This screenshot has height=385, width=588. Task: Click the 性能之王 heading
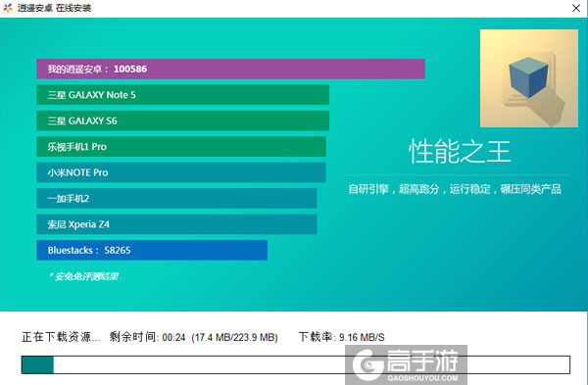click(460, 151)
